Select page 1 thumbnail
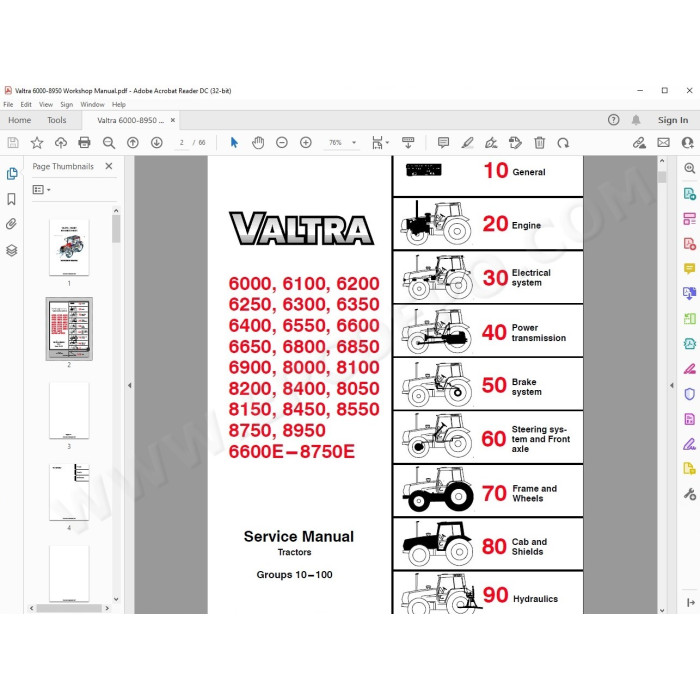The width and height of the screenshot is (700, 700). 69,247
